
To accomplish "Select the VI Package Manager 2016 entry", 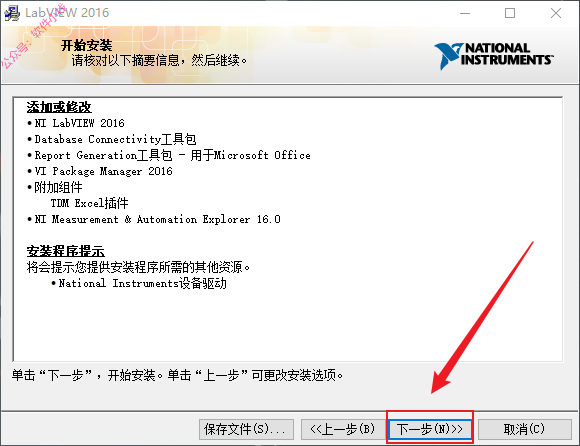I will pos(103,171).
